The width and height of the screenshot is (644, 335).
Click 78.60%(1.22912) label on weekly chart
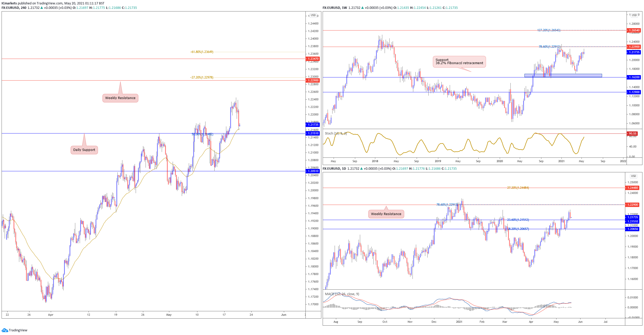coord(549,47)
